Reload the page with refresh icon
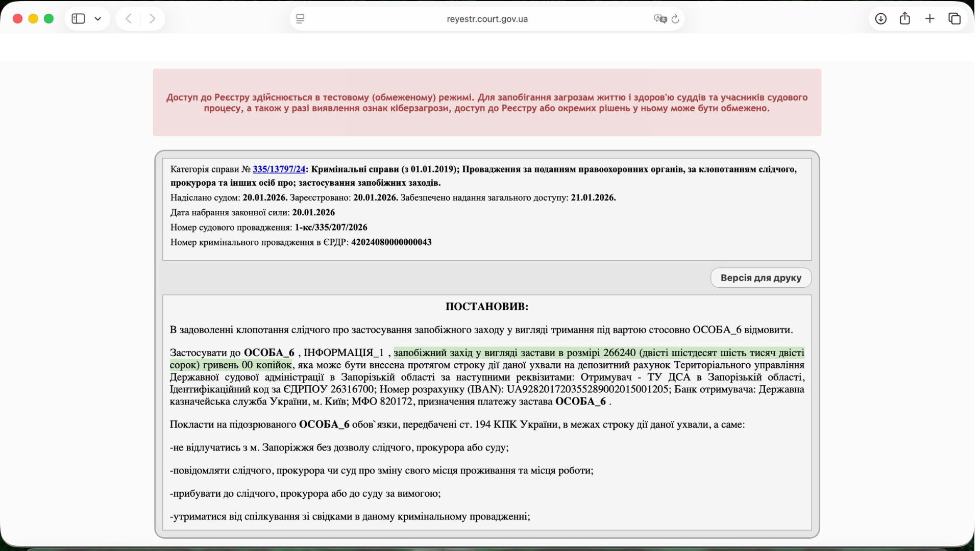Screen dimensions: 980x551 coord(675,19)
